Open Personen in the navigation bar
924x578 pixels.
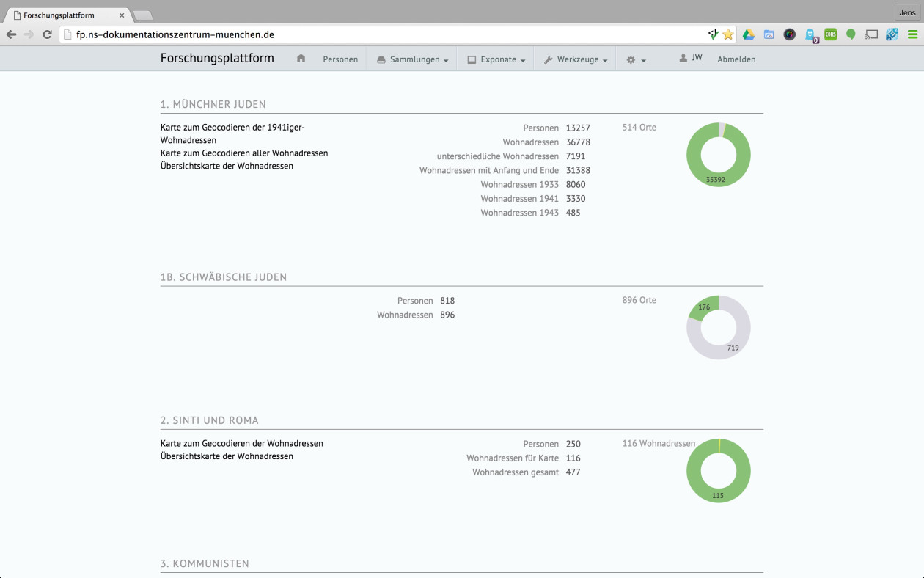[x=340, y=59]
